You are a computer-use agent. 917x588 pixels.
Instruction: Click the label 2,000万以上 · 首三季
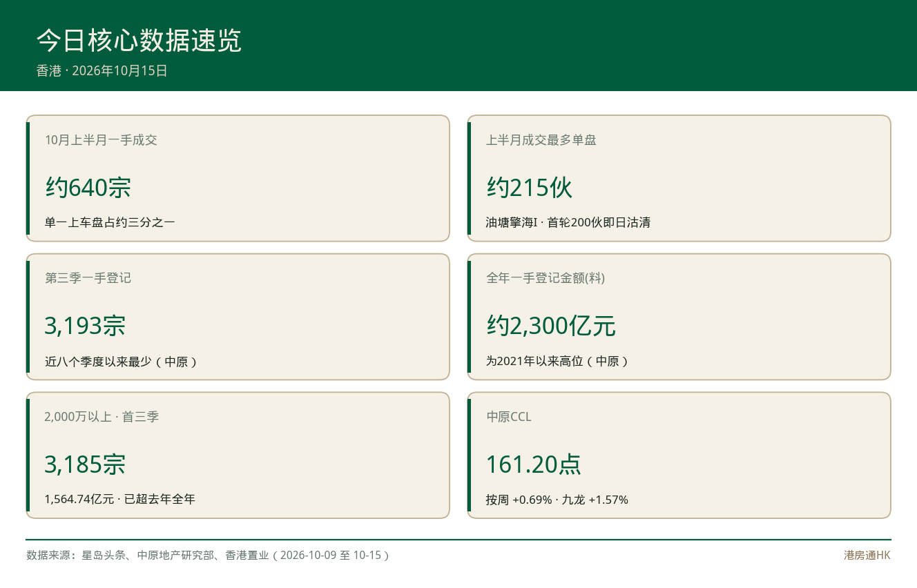[x=102, y=417]
